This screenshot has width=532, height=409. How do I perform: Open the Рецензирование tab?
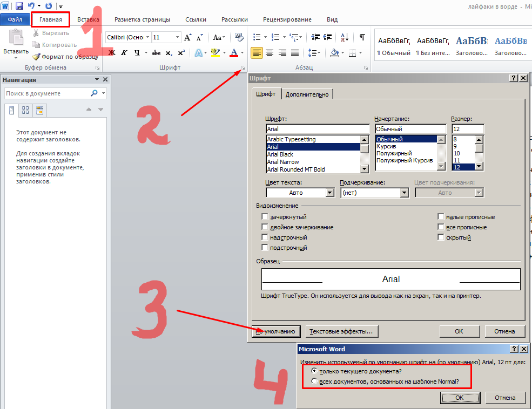pyautogui.click(x=287, y=19)
